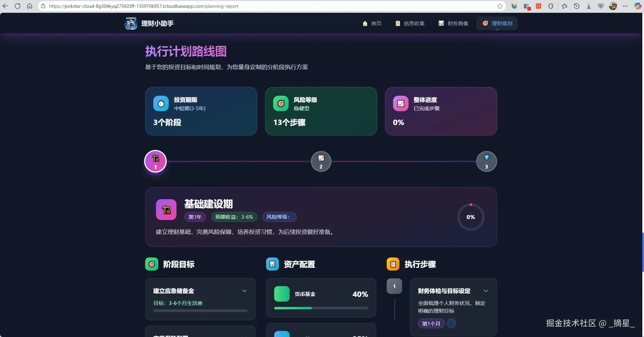Open the 财务画像 navigation tab
This screenshot has width=644, height=337.
[x=453, y=23]
